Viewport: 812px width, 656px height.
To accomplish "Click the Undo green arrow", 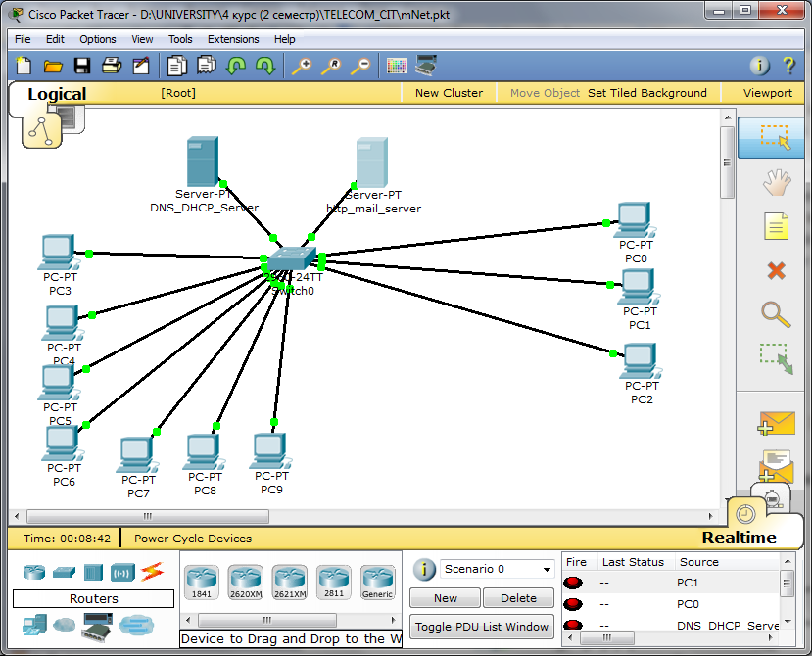I will click(x=236, y=66).
